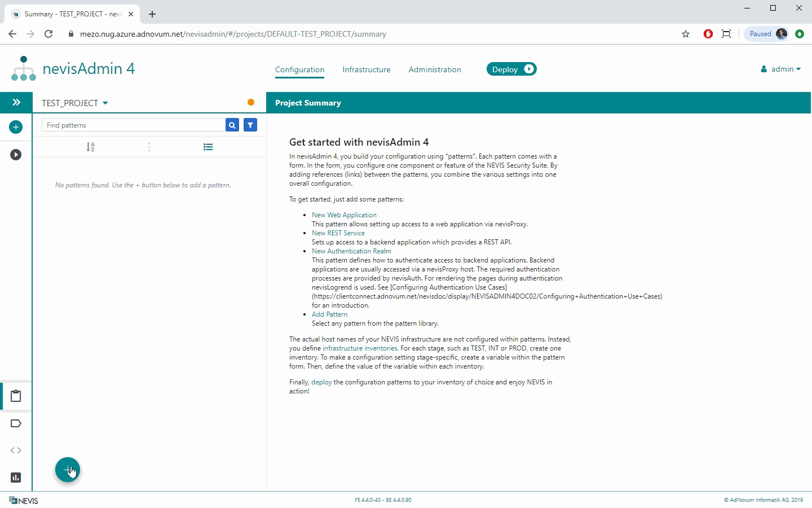Click the NEVIS logo in footer
Viewport: 812px width, 508px height.
click(24, 501)
